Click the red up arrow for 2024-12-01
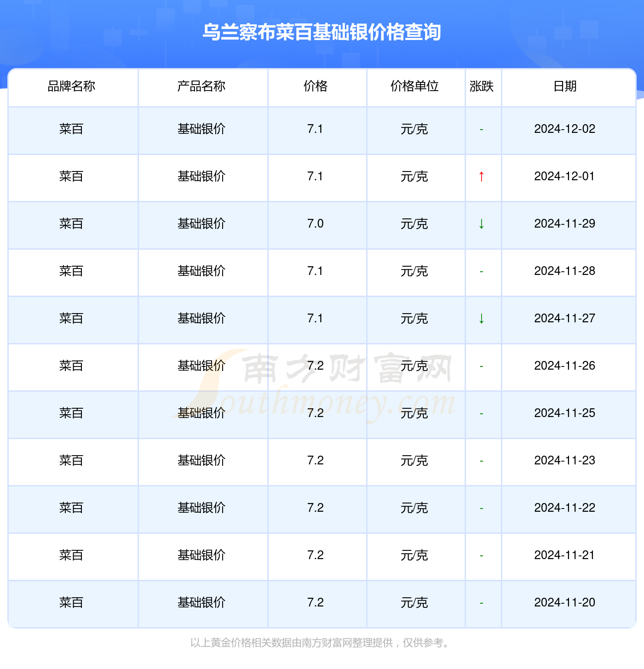 [482, 176]
